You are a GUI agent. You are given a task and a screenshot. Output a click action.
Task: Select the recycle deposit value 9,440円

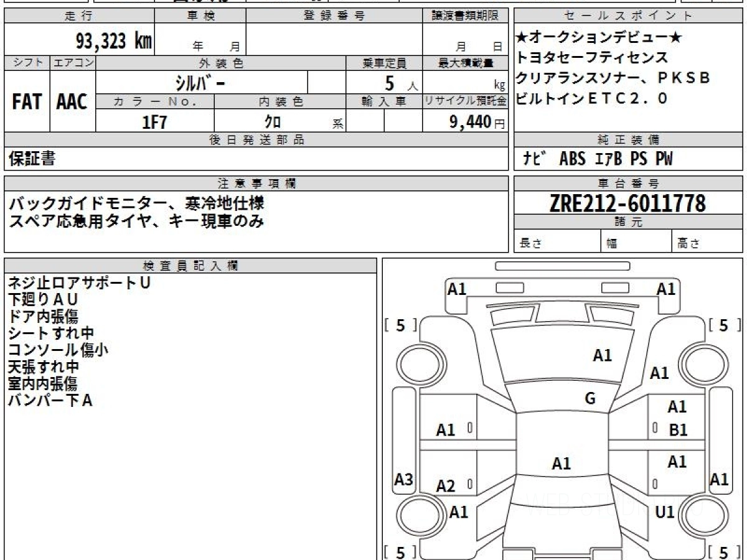coord(477,121)
